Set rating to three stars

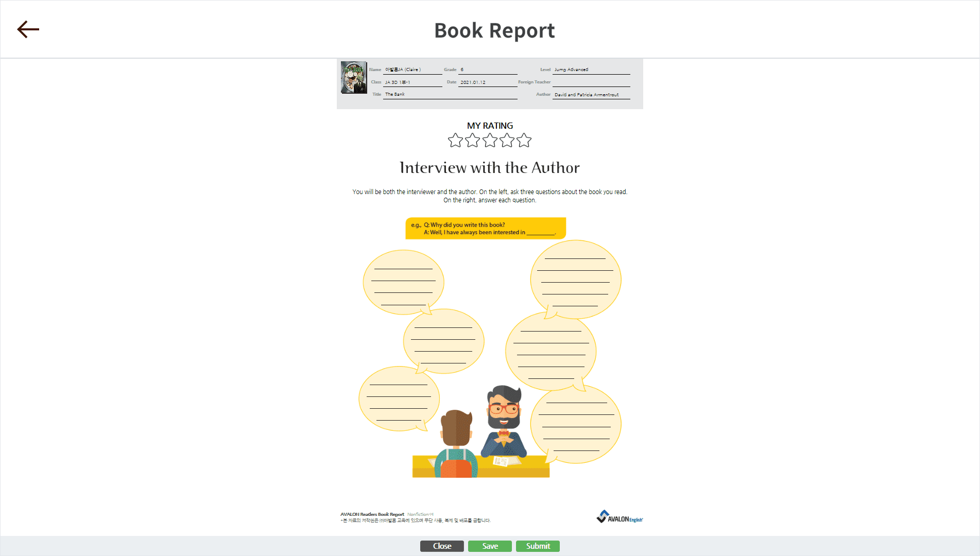coord(490,140)
